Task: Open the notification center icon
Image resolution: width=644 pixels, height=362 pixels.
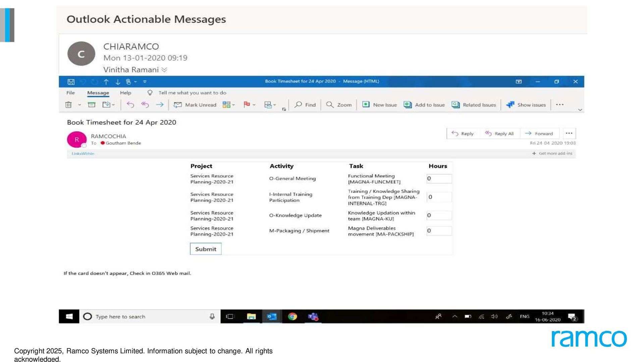Action: tap(573, 317)
